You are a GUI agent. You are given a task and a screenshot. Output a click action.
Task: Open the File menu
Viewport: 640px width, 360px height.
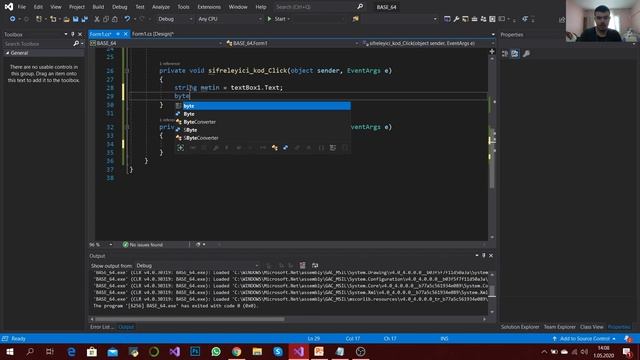(22, 7)
